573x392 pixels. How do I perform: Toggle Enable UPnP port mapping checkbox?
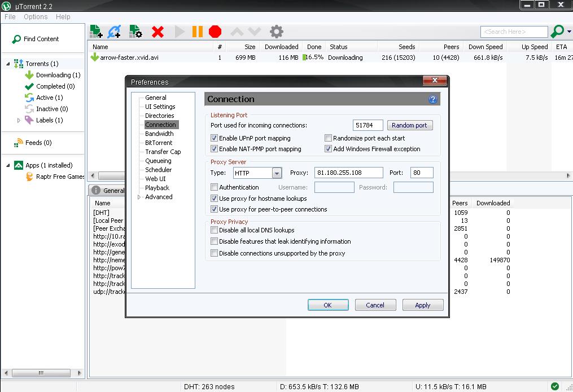click(214, 138)
